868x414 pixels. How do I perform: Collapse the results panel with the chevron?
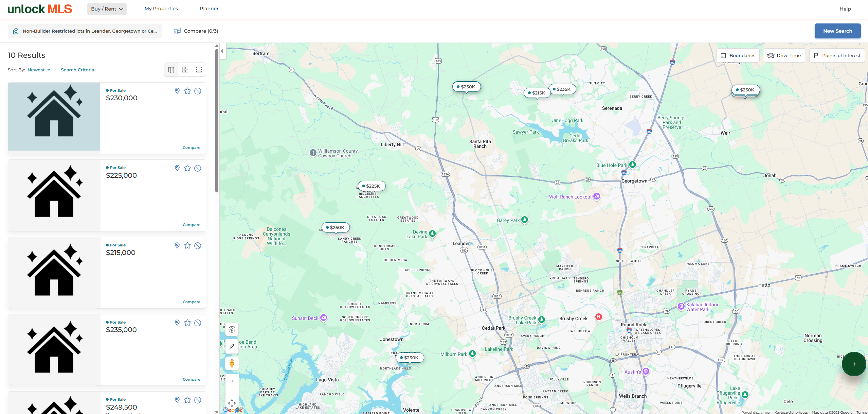point(222,51)
